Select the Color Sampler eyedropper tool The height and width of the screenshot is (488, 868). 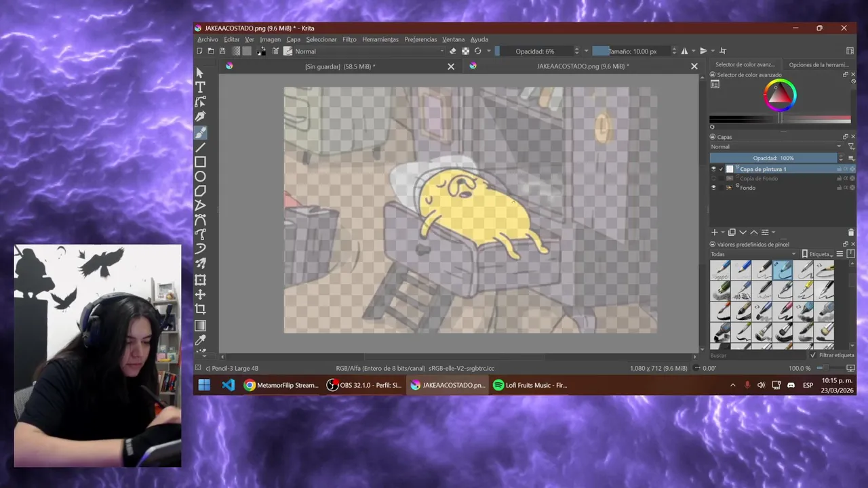coord(200,341)
